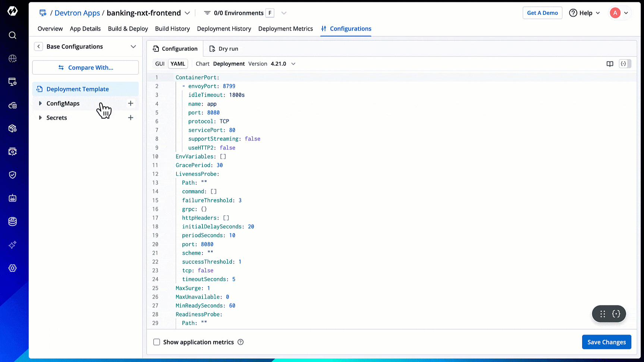Click the search icon in left sidebar
The height and width of the screenshot is (362, 644).
(x=12, y=35)
